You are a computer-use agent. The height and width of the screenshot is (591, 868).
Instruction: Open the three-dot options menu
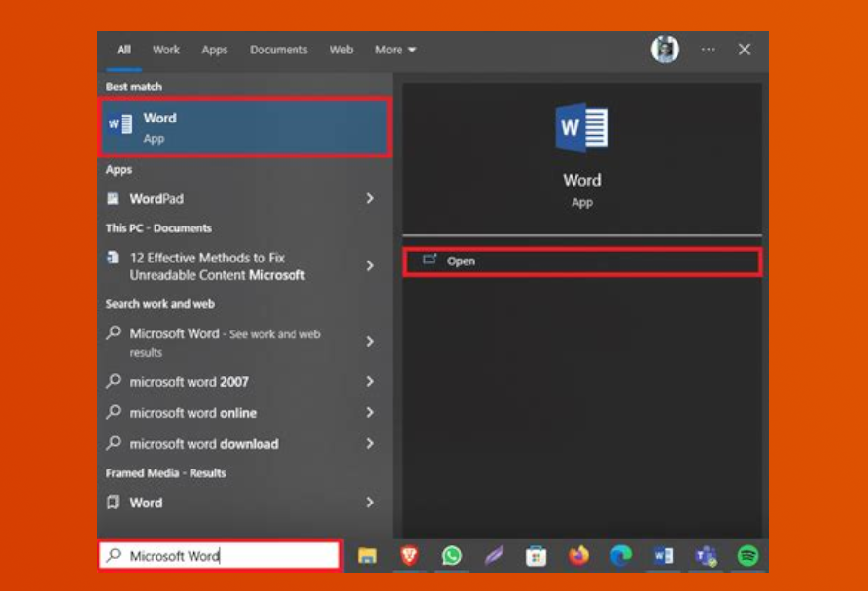click(x=708, y=50)
